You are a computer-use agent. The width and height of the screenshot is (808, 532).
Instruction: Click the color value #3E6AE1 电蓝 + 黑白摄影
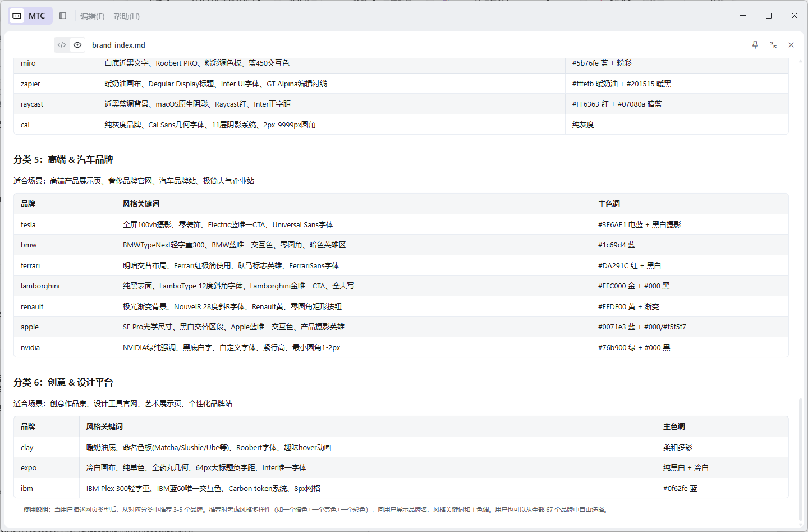640,225
